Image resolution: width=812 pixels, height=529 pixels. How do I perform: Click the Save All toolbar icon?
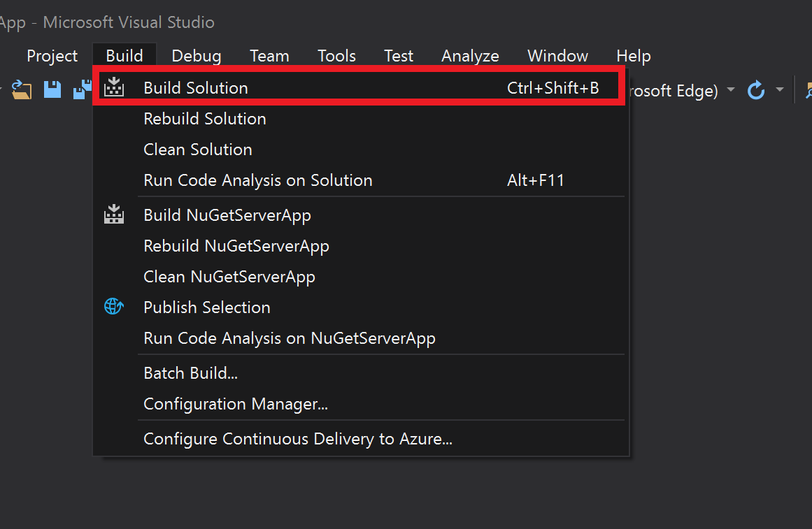click(x=83, y=89)
